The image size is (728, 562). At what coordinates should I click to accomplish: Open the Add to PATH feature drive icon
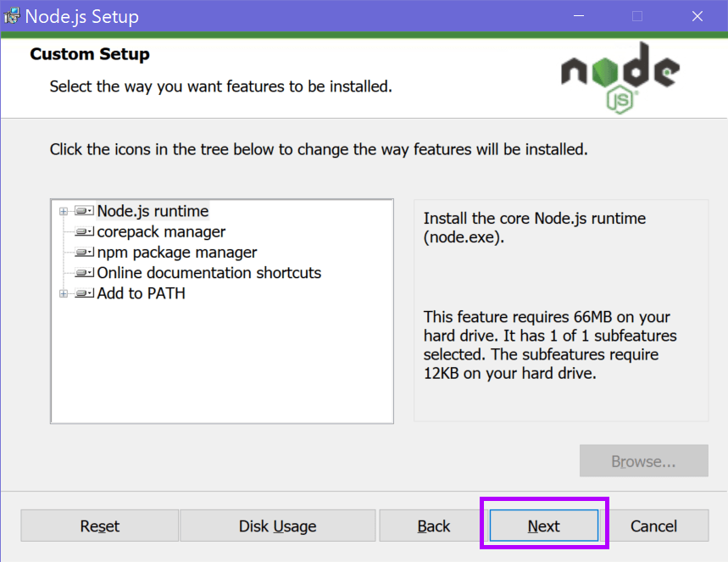click(x=85, y=293)
